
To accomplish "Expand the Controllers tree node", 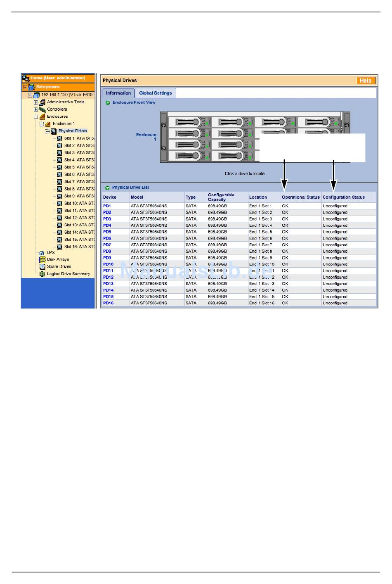I will [36, 109].
